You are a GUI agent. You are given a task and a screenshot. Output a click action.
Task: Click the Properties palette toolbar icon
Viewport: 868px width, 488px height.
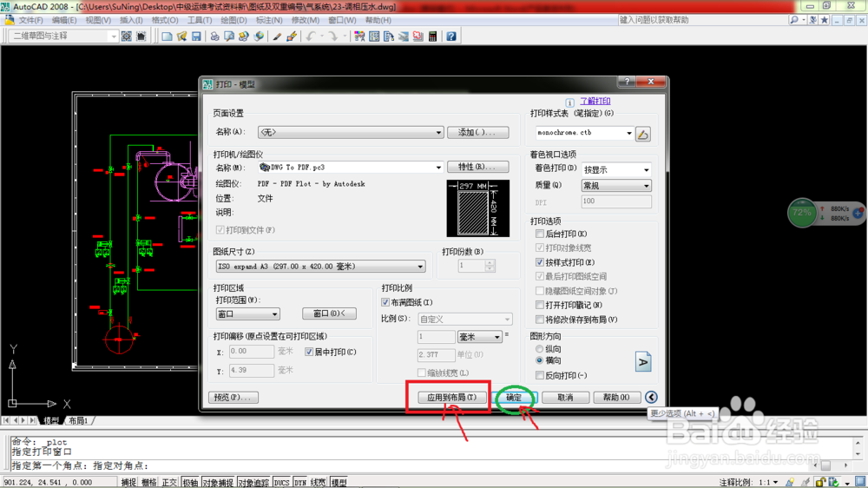pyautogui.click(x=359, y=36)
